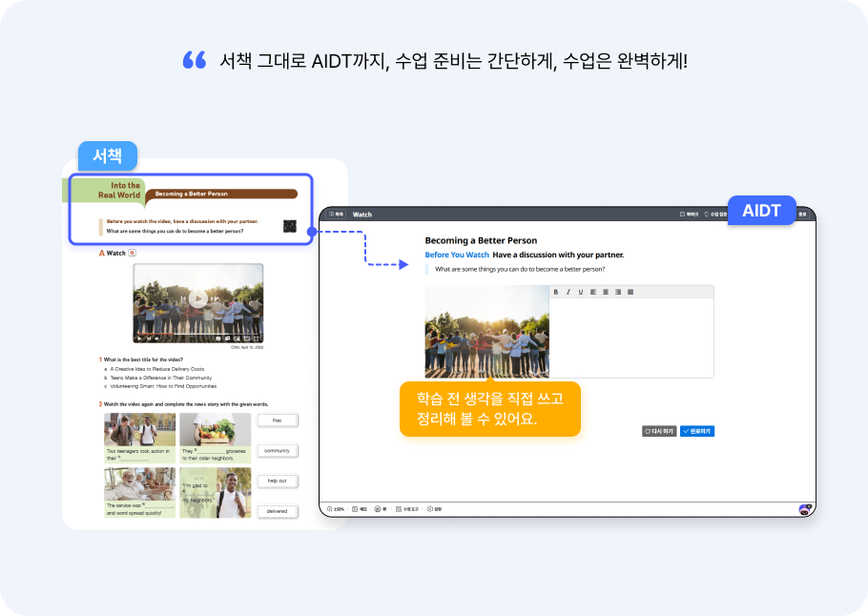Open the 수업 도구 class tools menu
This screenshot has width=868, height=616.
(407, 509)
